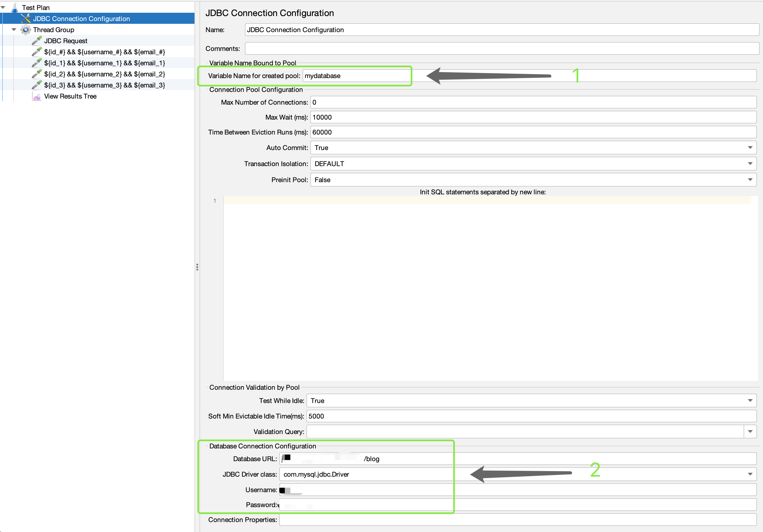Click the JDBC Request pipette icon
The height and width of the screenshot is (532, 763).
tap(37, 41)
